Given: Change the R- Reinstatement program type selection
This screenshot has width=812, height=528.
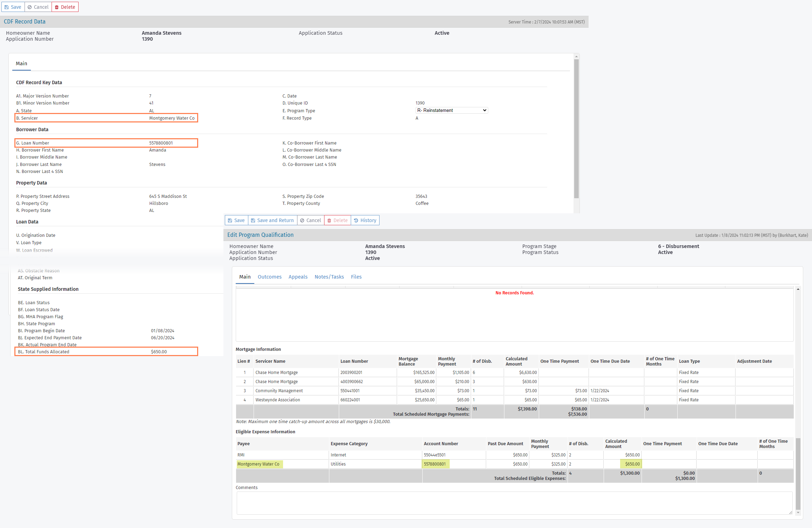Looking at the screenshot, I should click(x=451, y=110).
